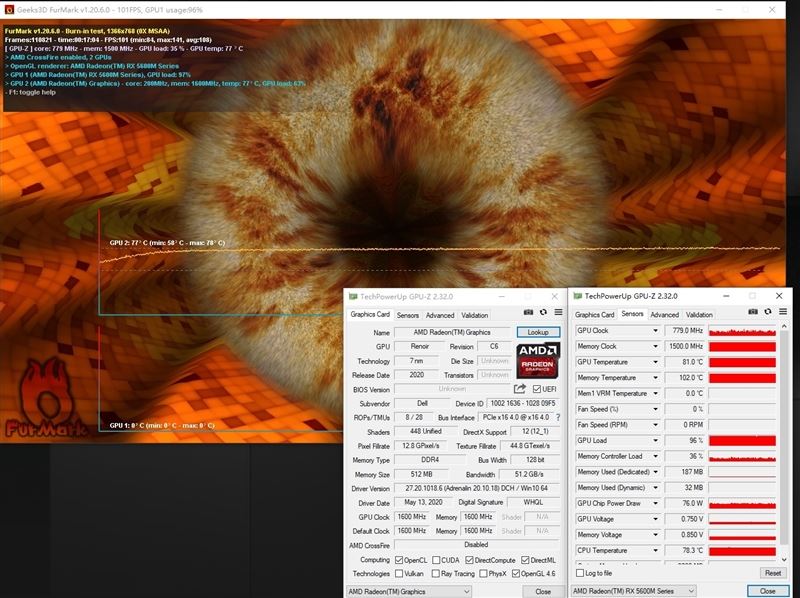Click the sensor list scrollbar up arrow

(784, 327)
